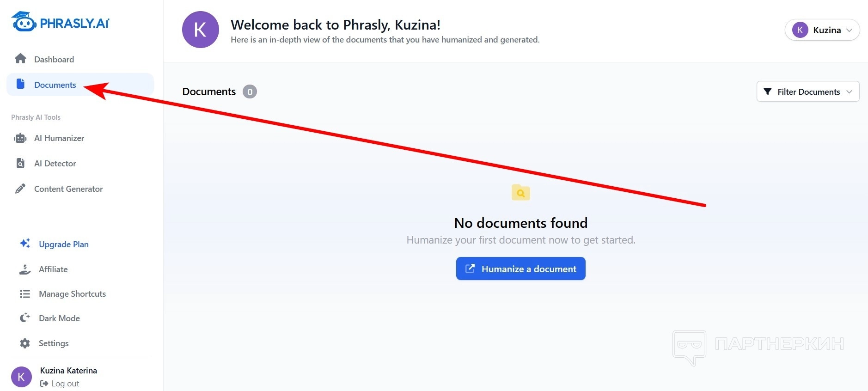Viewport: 868px width, 391px height.
Task: Open the Upgrade Plan link
Action: pyautogui.click(x=64, y=244)
